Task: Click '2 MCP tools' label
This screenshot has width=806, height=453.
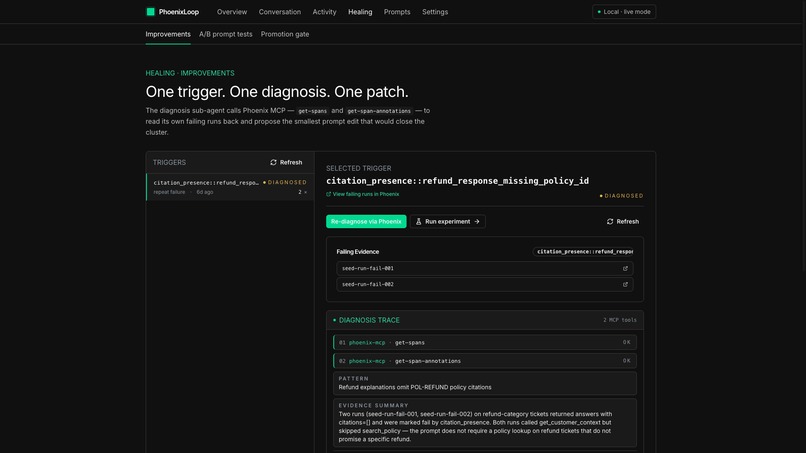Action: [x=620, y=320]
